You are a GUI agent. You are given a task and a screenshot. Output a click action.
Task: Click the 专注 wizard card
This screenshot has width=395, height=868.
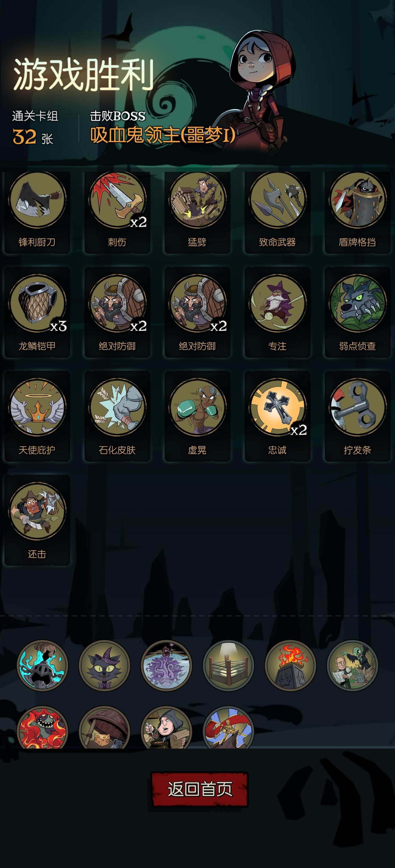pos(277,312)
